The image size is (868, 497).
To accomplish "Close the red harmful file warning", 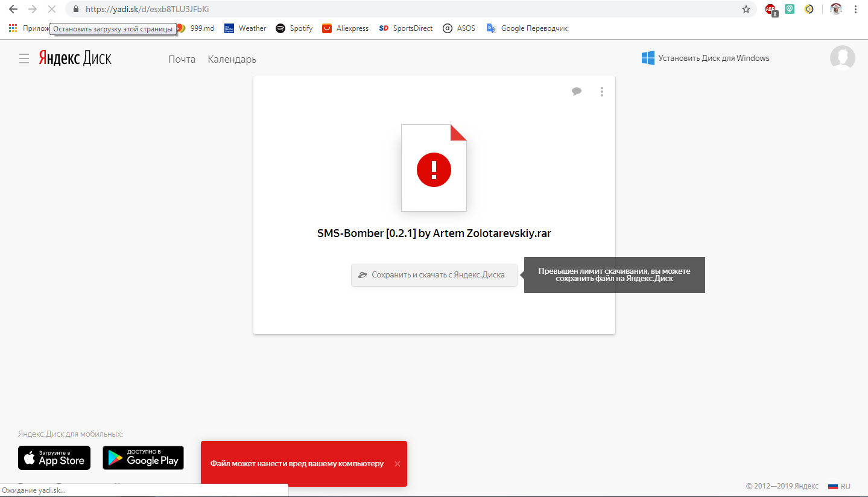I will [397, 464].
